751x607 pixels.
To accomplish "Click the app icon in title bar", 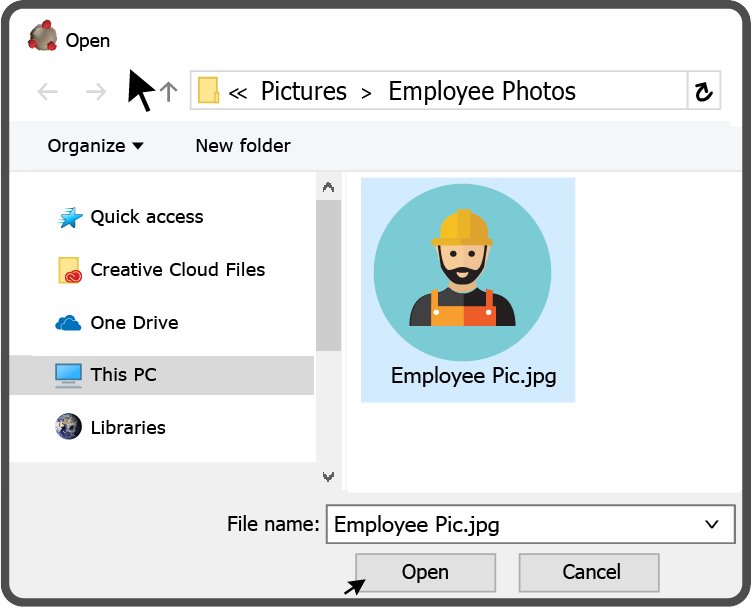I will tap(43, 36).
